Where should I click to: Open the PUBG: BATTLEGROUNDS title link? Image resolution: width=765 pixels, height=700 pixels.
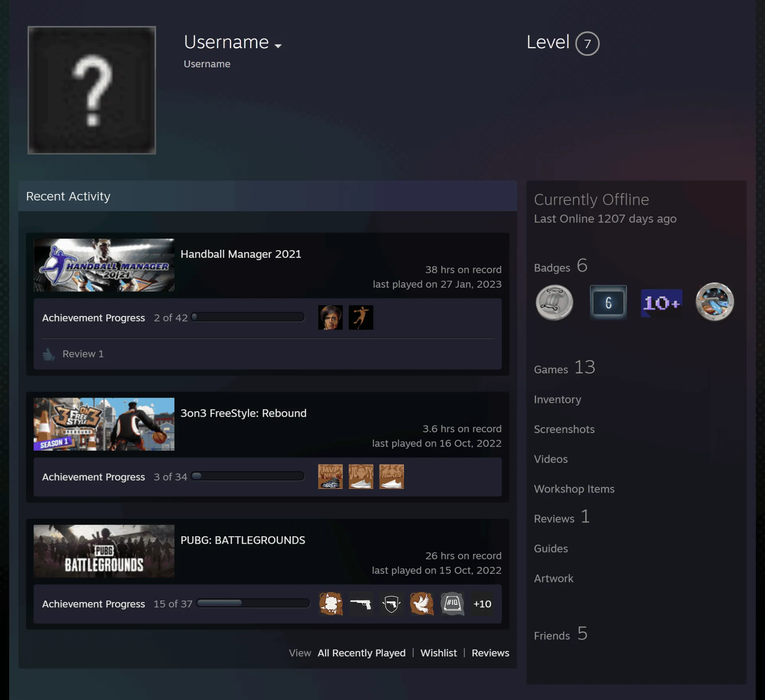pyautogui.click(x=243, y=540)
